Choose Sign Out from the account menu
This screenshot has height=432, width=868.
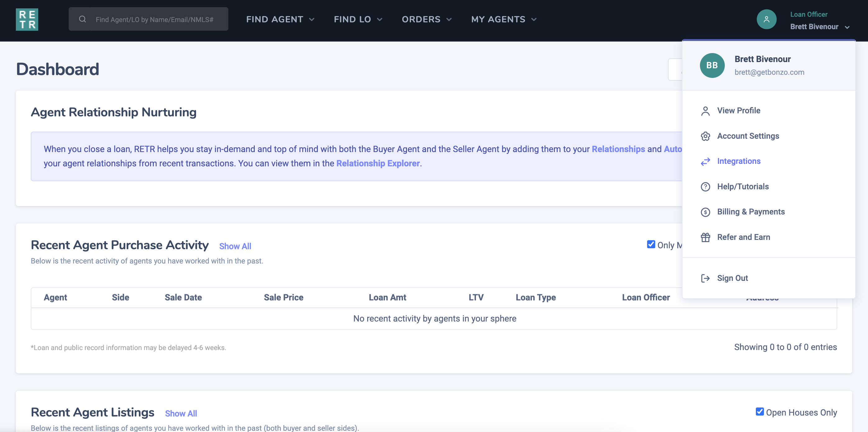coord(733,278)
